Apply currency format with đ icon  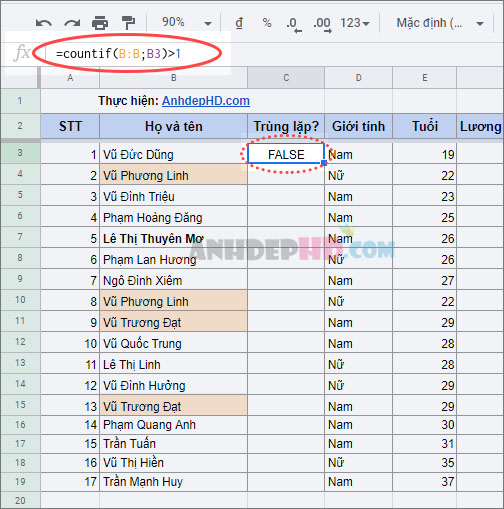[x=239, y=23]
